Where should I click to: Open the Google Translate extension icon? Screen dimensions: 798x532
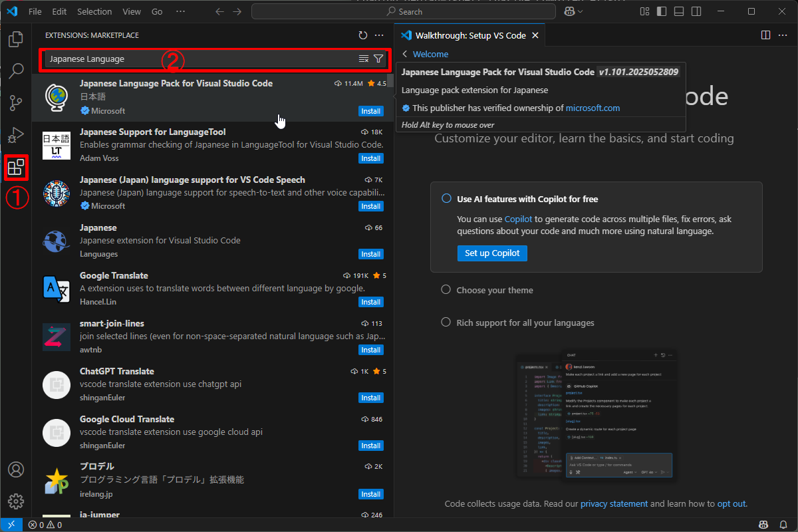tap(56, 289)
